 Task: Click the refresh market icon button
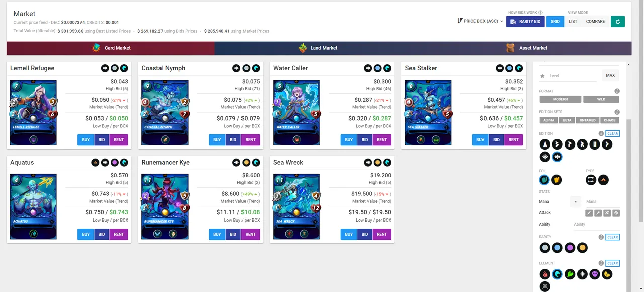pos(618,21)
